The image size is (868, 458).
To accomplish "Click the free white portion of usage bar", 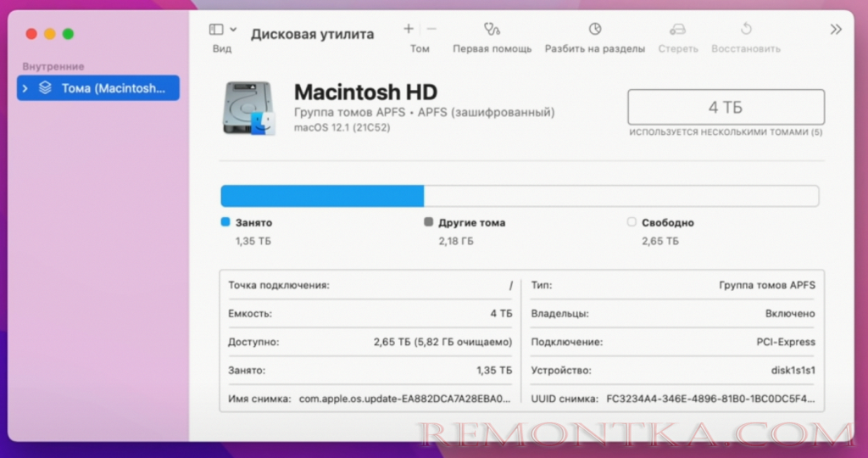I will click(621, 196).
